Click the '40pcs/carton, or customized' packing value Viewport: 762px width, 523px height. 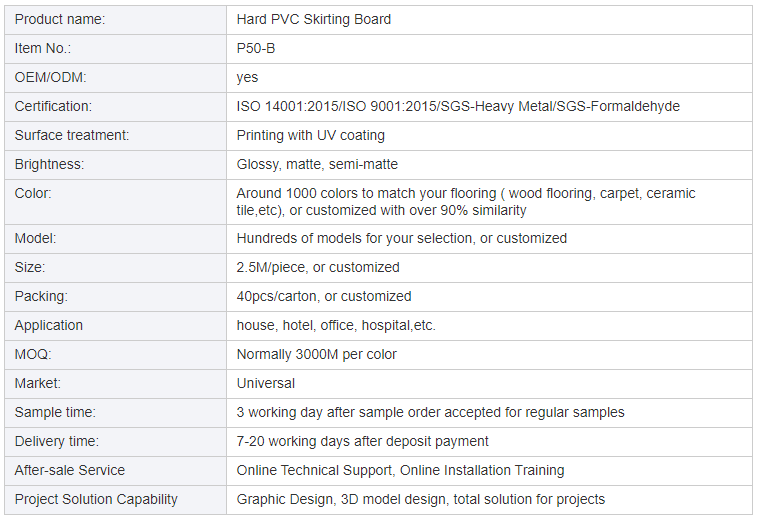point(324,296)
